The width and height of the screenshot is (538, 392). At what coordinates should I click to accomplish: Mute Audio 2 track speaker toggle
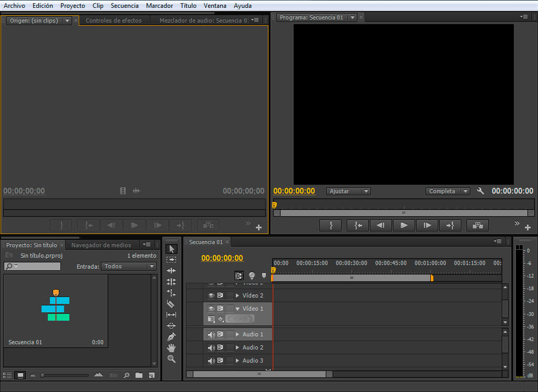pyautogui.click(x=211, y=347)
